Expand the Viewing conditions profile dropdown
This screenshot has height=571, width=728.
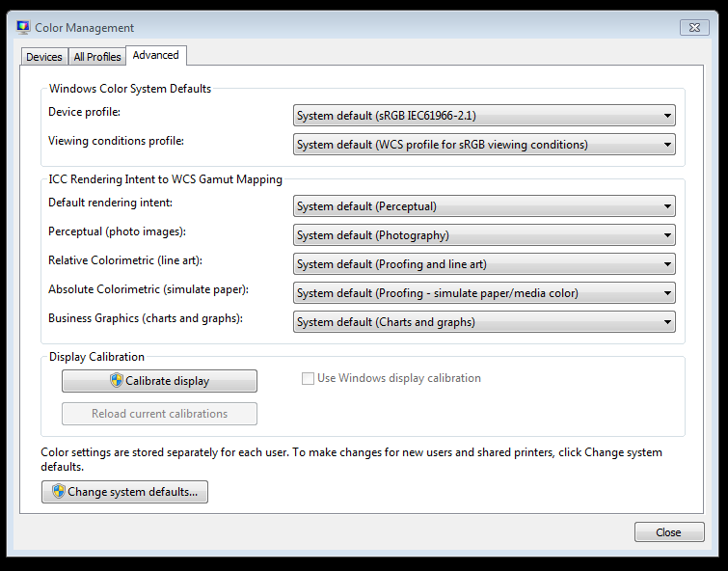(483, 145)
